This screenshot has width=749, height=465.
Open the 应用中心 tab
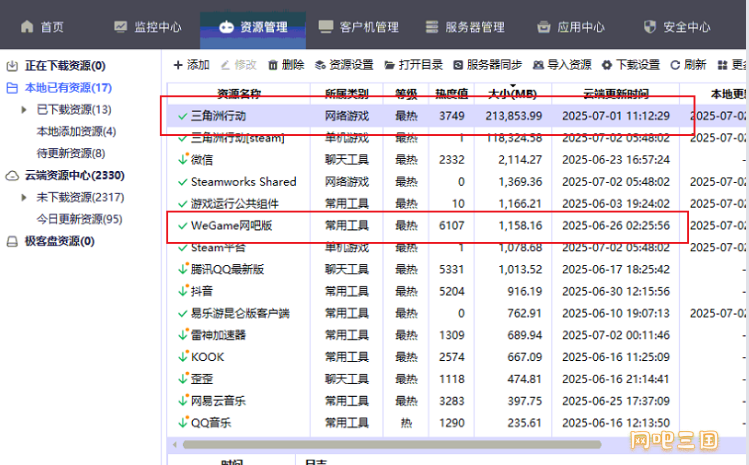pos(570,27)
